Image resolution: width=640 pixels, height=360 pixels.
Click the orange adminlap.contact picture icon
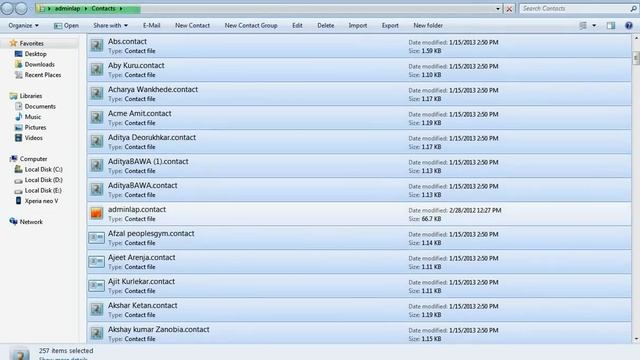pyautogui.click(x=97, y=213)
